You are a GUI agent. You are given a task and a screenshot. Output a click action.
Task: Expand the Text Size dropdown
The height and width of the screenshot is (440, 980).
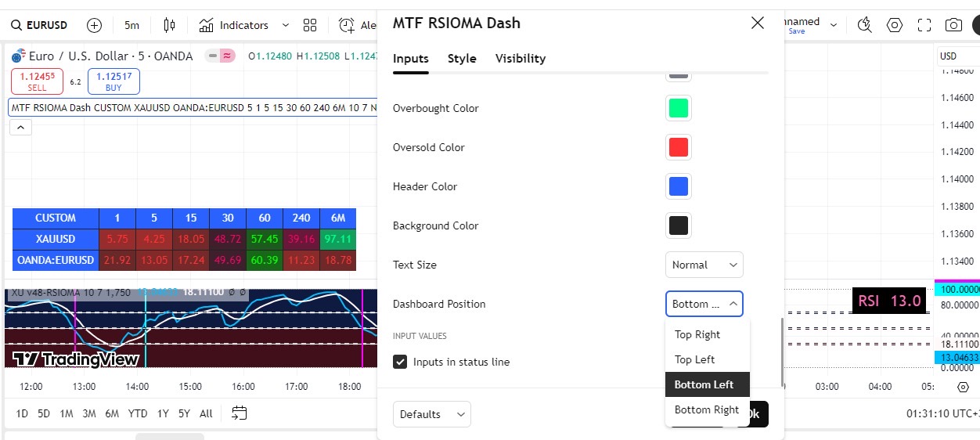click(x=704, y=265)
